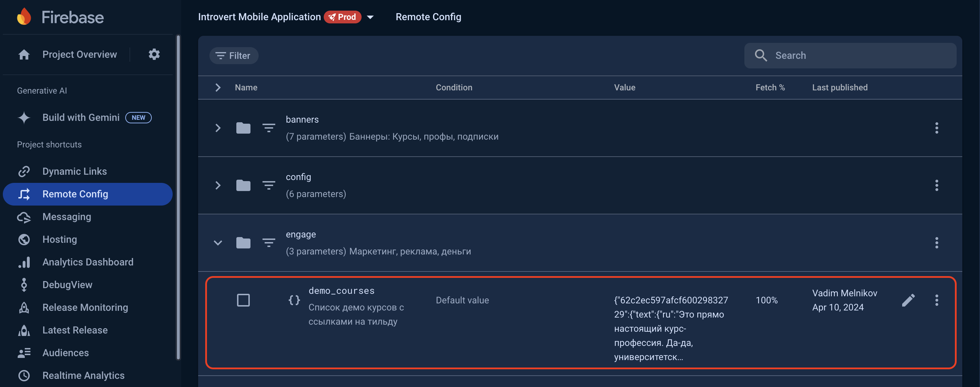Open three-dot menu for demo_courses parameter

point(936,300)
